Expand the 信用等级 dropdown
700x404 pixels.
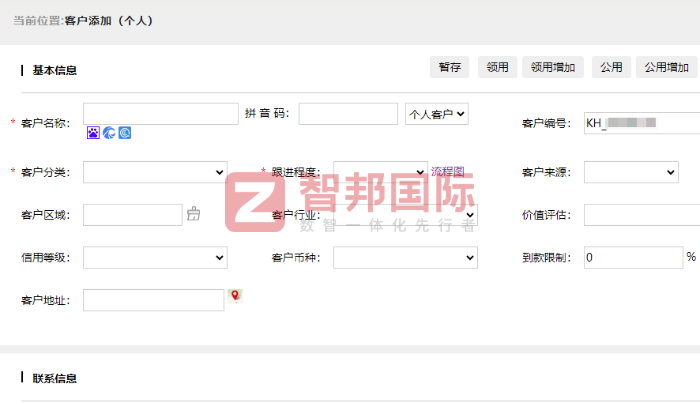tap(155, 258)
